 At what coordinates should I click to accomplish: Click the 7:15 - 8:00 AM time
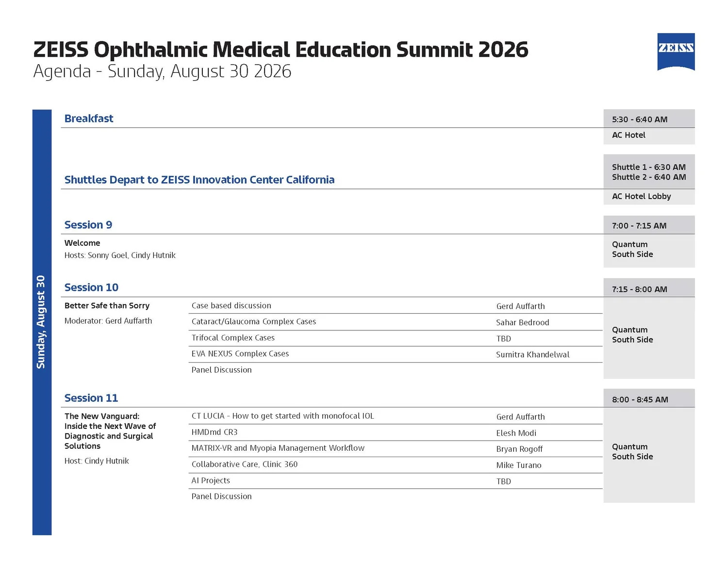coord(640,290)
